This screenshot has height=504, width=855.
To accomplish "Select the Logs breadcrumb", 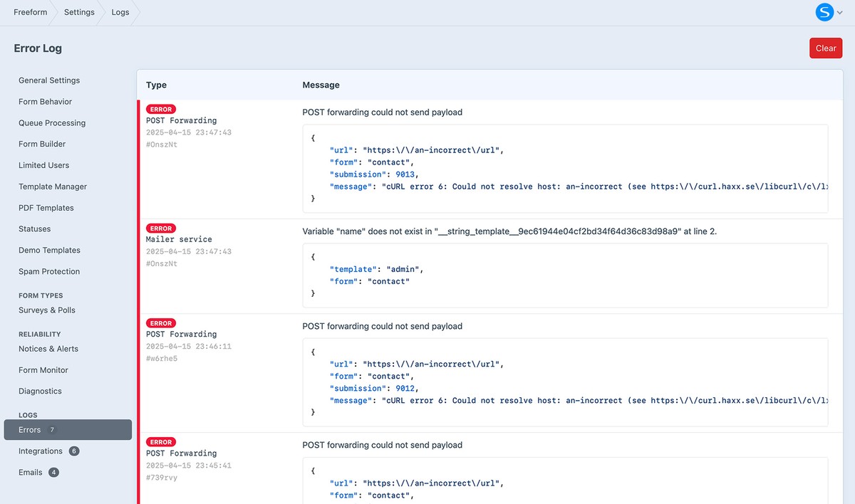I will click(120, 12).
